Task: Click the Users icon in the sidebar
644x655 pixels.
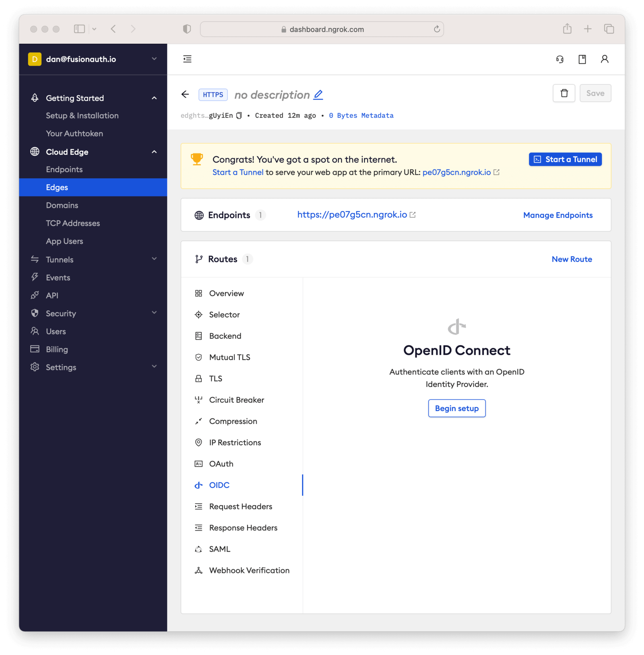Action: (x=35, y=331)
